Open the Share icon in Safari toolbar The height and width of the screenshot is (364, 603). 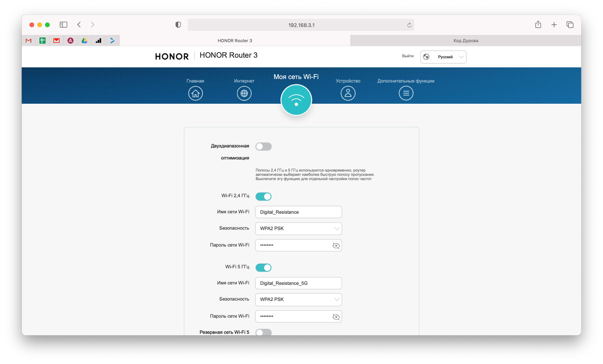(x=538, y=24)
